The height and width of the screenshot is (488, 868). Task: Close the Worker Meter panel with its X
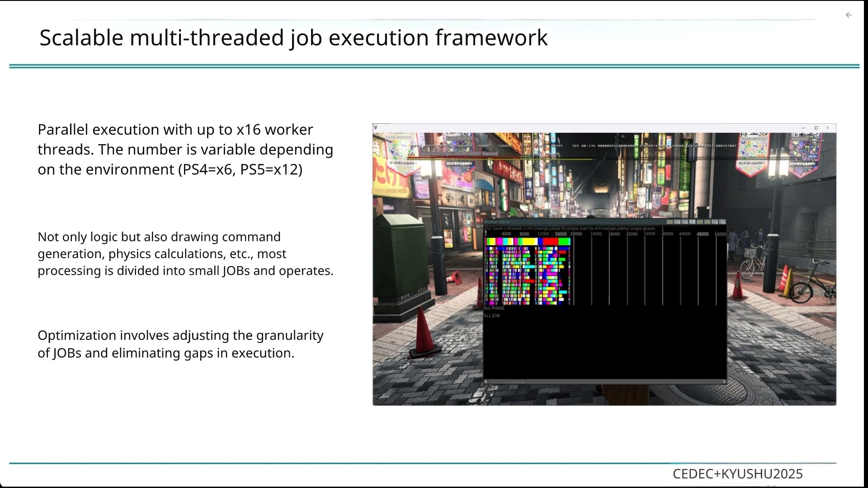[722, 222]
